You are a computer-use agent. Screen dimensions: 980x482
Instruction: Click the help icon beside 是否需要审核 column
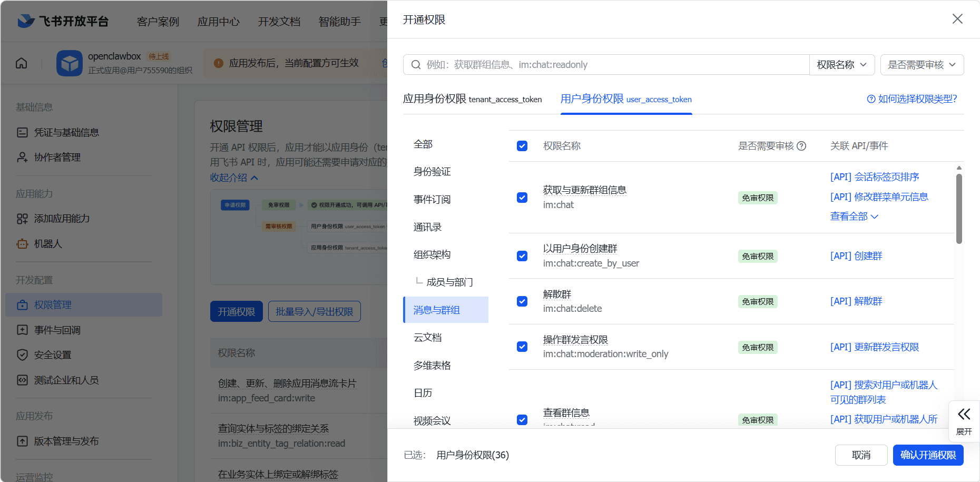pos(801,146)
